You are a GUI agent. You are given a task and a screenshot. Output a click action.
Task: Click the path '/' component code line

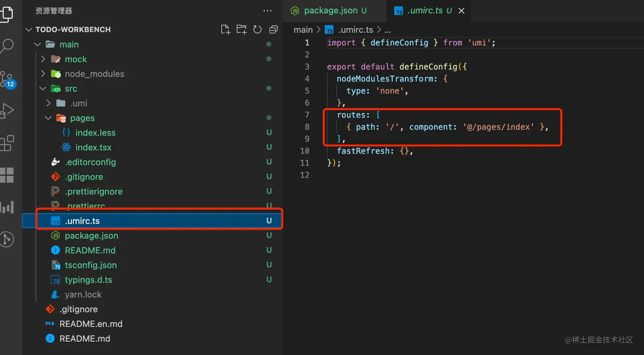pos(448,127)
